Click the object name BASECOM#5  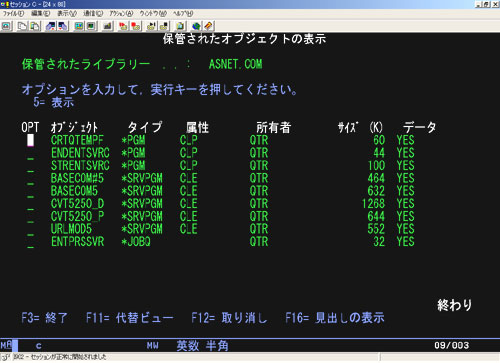coord(77,178)
